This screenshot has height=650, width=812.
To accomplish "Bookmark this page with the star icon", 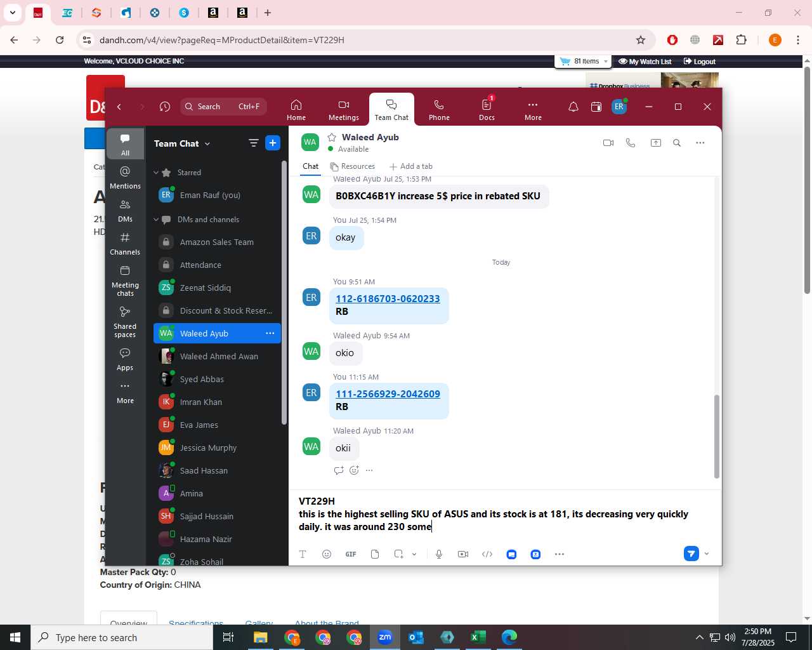I will [641, 40].
